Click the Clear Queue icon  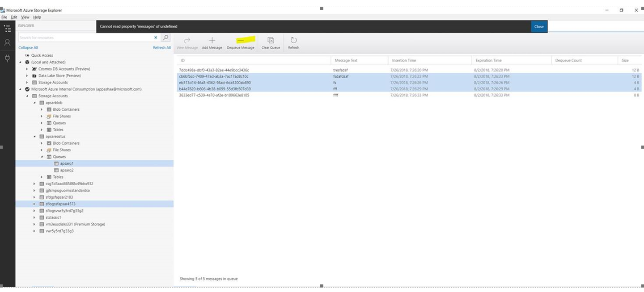270,42
